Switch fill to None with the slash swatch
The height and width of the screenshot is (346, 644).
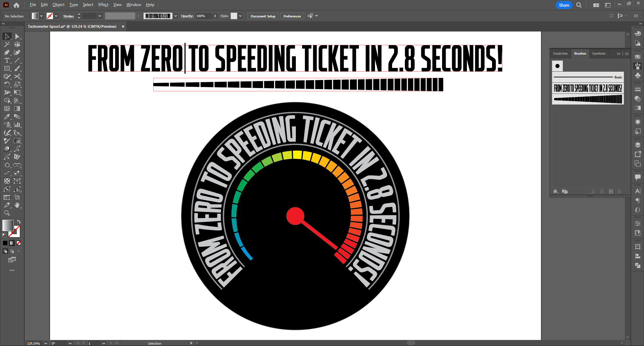pyautogui.click(x=18, y=243)
